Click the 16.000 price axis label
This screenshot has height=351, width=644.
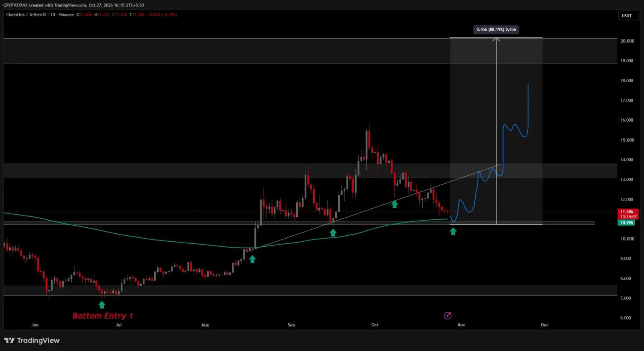627,120
